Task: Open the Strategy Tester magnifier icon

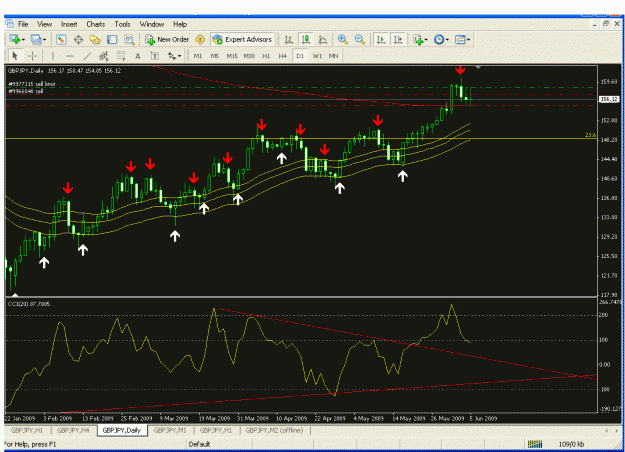Action: pos(129,39)
